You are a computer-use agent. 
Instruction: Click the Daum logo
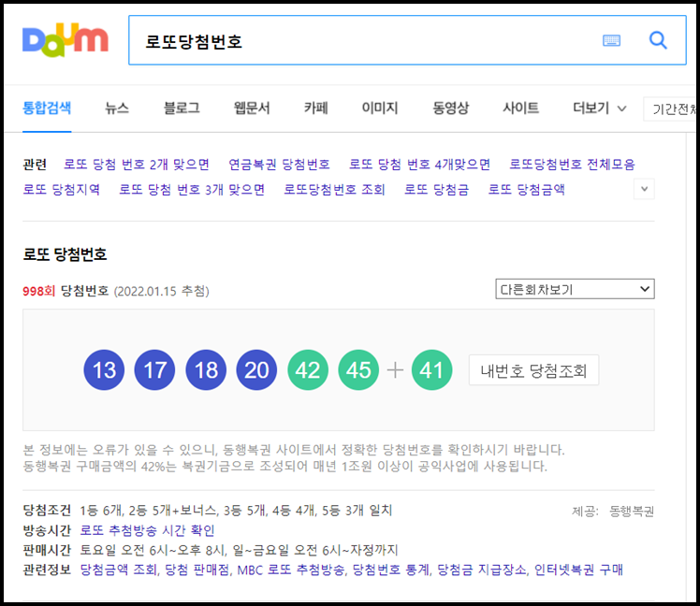(66, 40)
